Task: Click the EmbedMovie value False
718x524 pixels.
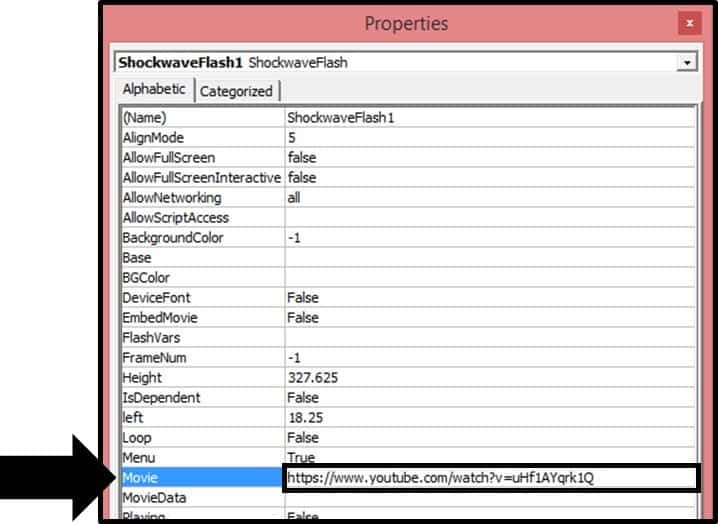Action: (x=490, y=318)
